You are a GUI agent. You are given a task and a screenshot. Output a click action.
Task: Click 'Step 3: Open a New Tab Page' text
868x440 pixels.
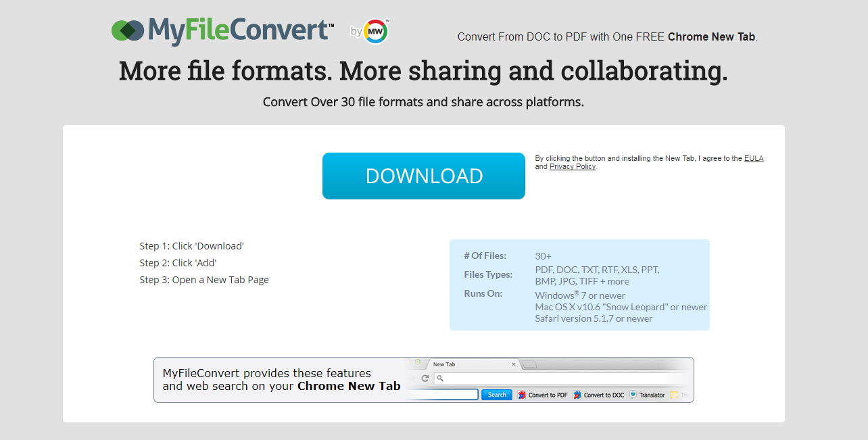(204, 280)
